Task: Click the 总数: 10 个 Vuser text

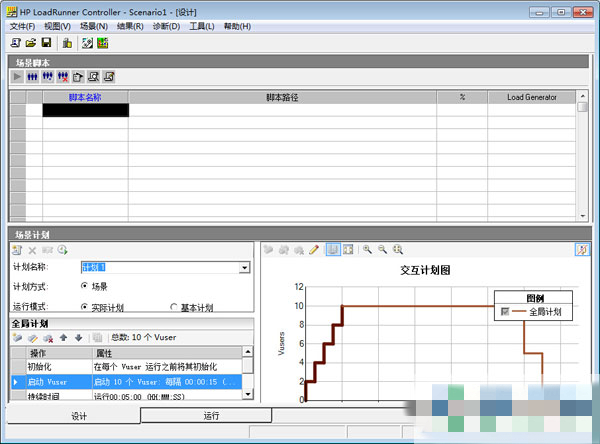Action: tap(143, 338)
